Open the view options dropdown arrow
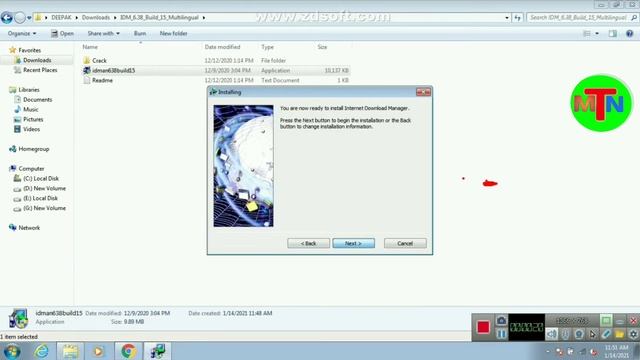640x360 pixels. tap(597, 33)
